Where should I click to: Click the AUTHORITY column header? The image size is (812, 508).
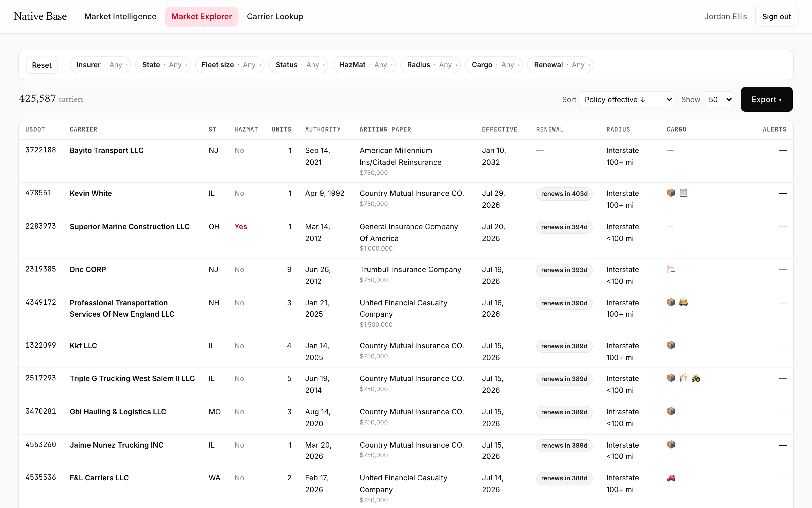tap(323, 129)
